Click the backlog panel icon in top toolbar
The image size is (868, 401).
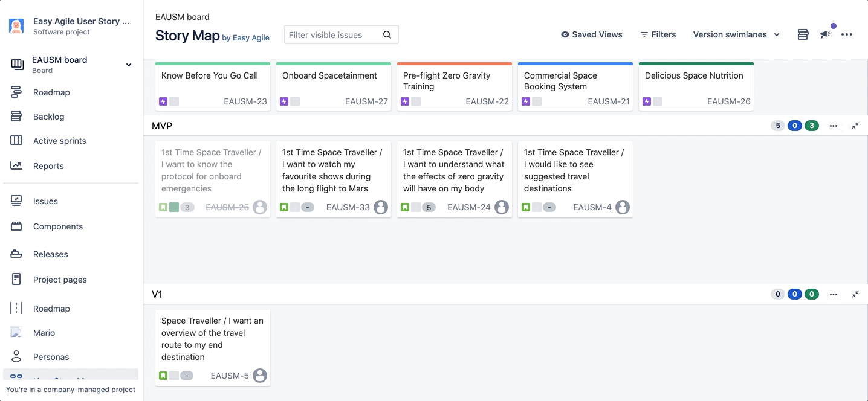[803, 34]
